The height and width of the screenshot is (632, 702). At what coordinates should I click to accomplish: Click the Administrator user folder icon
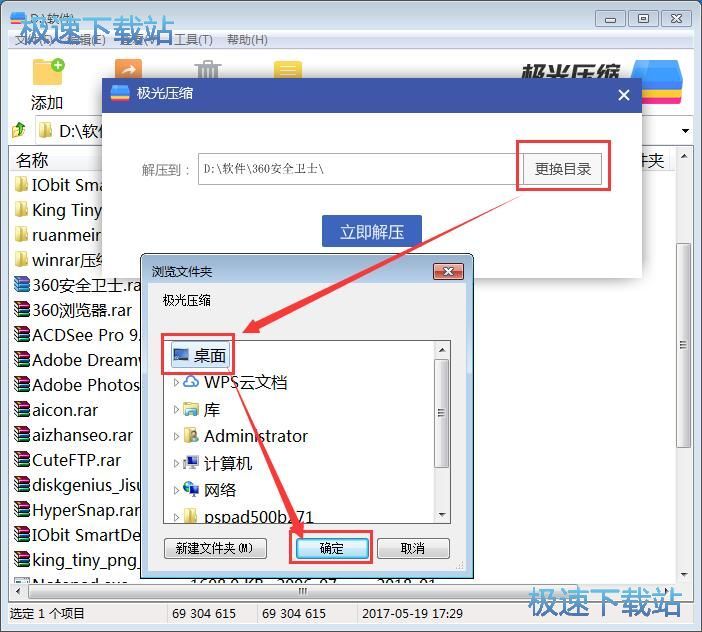click(191, 435)
